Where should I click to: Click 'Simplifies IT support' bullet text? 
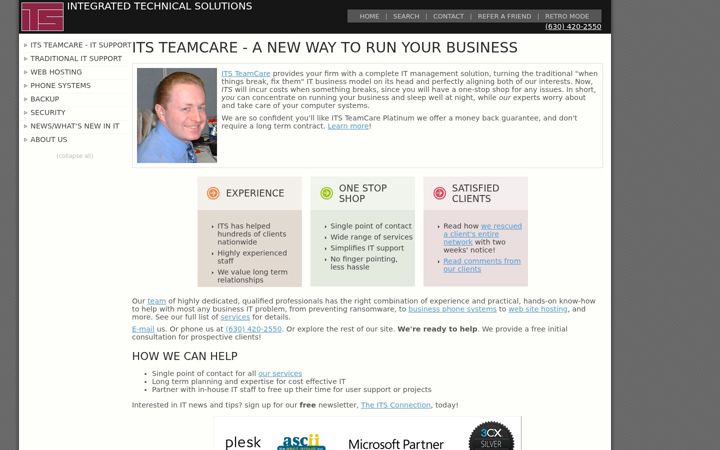pyautogui.click(x=367, y=248)
